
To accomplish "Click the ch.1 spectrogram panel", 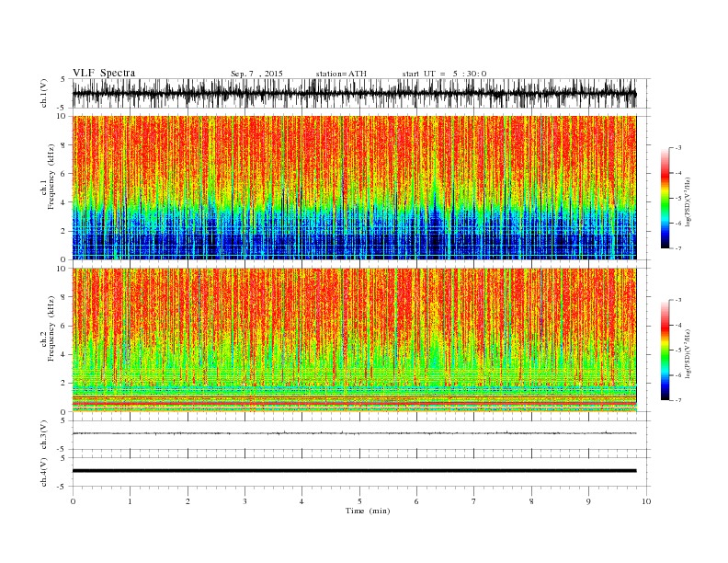I will tap(354, 188).
